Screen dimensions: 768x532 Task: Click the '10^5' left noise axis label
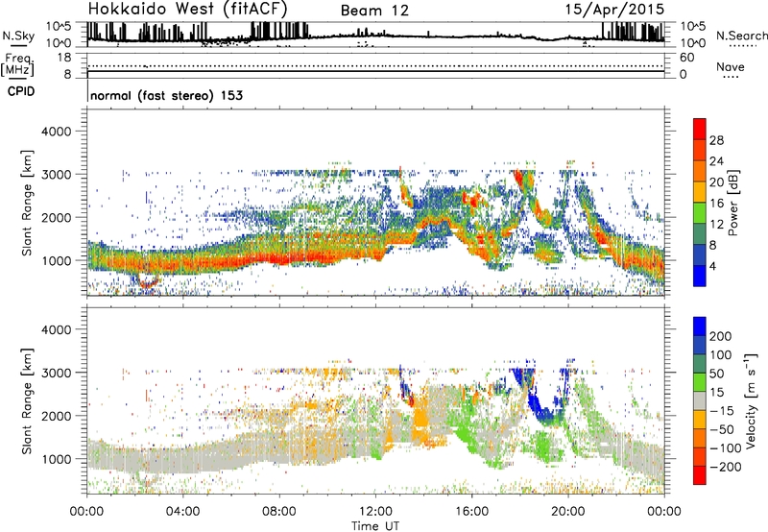[x=59, y=26]
